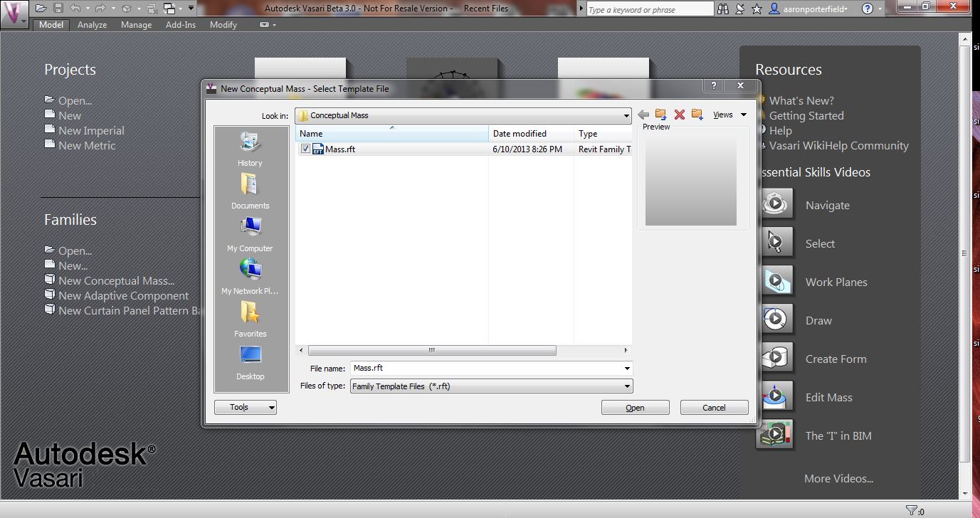Click the Switch Windows icon
Image resolution: width=980 pixels, height=518 pixels.
click(x=170, y=9)
